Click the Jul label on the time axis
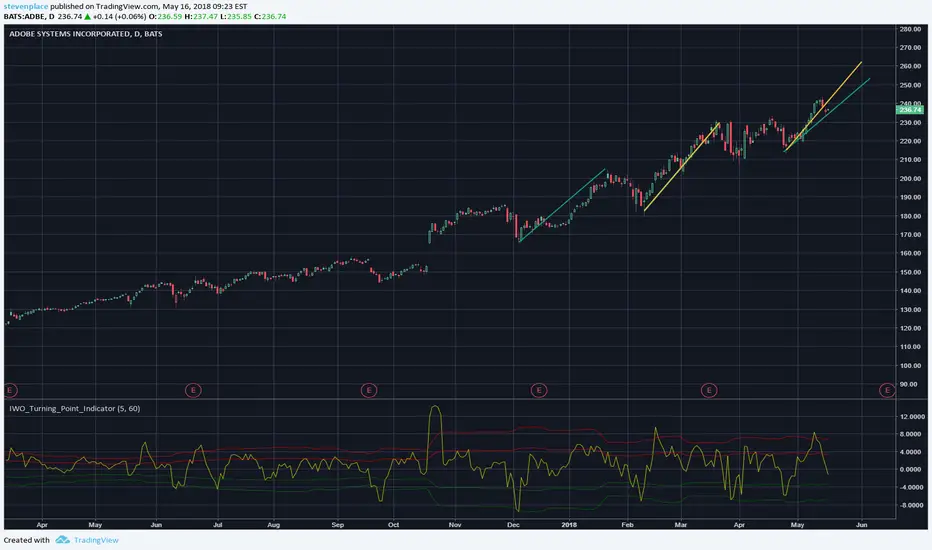 (x=218, y=525)
